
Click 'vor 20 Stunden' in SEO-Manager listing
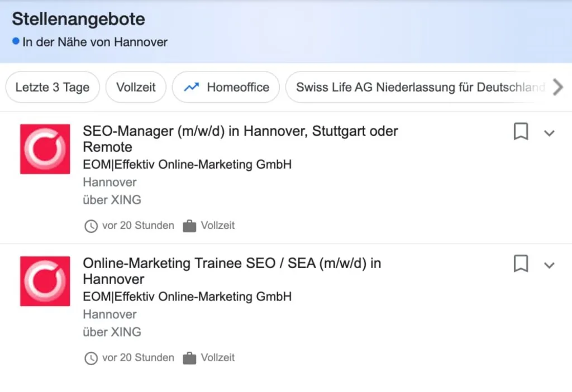tap(139, 226)
